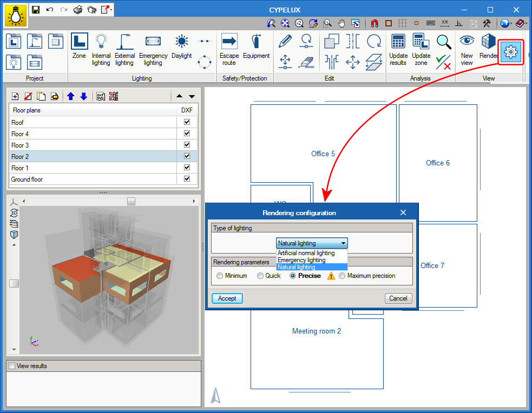Open the Emergency lighting tool
532x413 pixels.
coord(153,49)
